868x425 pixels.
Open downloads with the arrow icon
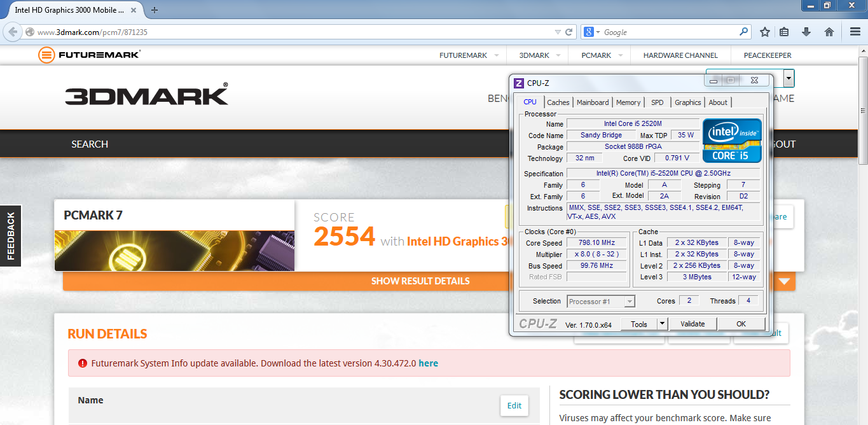point(806,32)
